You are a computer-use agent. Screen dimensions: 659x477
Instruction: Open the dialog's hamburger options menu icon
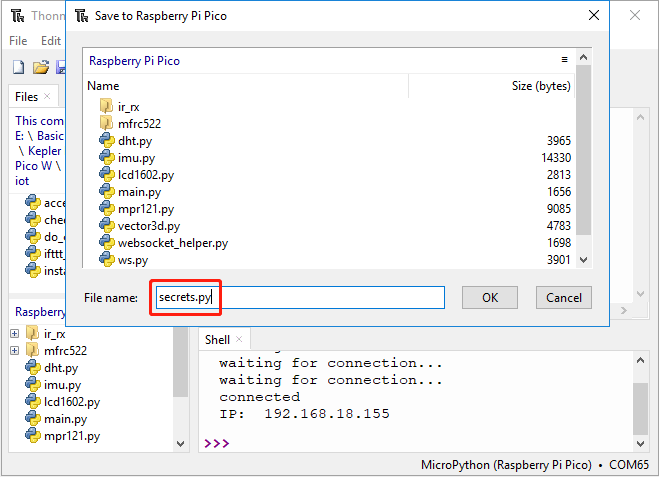pos(564,60)
